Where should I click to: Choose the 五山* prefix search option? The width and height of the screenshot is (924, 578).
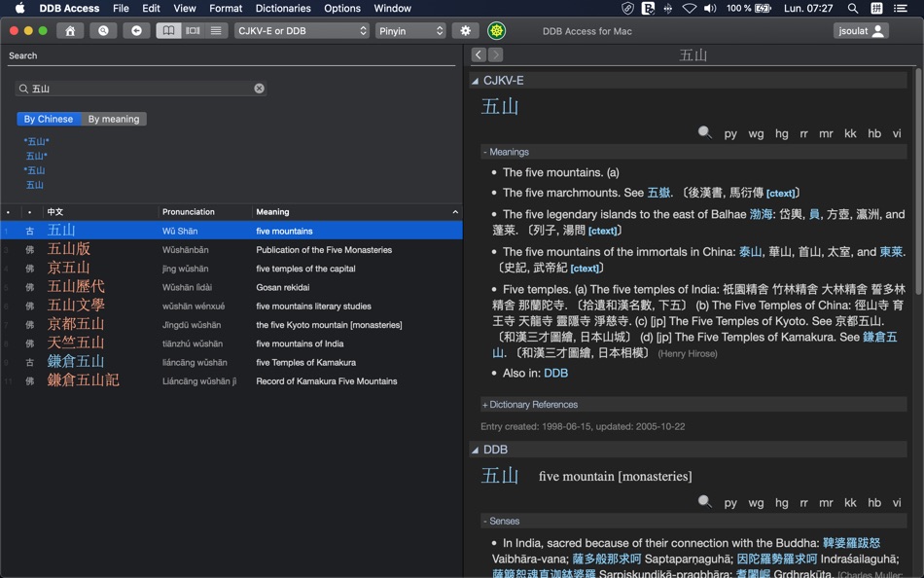(37, 157)
